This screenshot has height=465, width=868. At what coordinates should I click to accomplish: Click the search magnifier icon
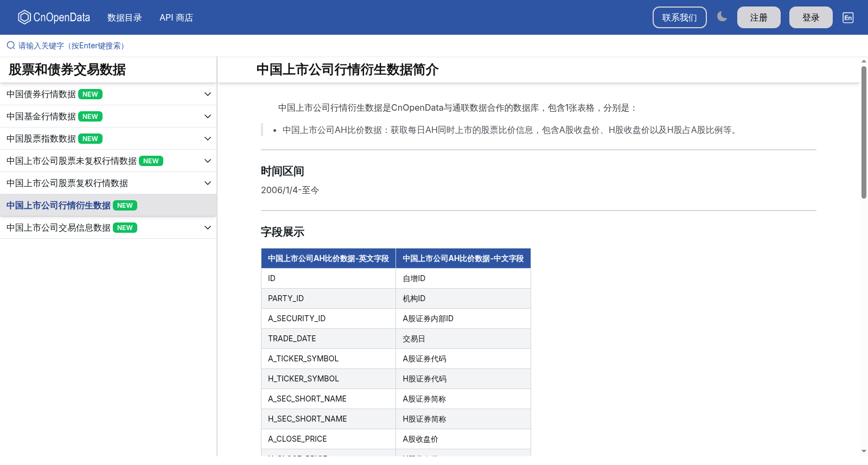point(11,46)
